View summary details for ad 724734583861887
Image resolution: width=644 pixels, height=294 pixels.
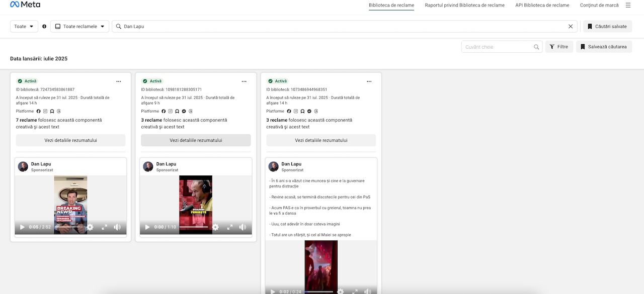70,140
